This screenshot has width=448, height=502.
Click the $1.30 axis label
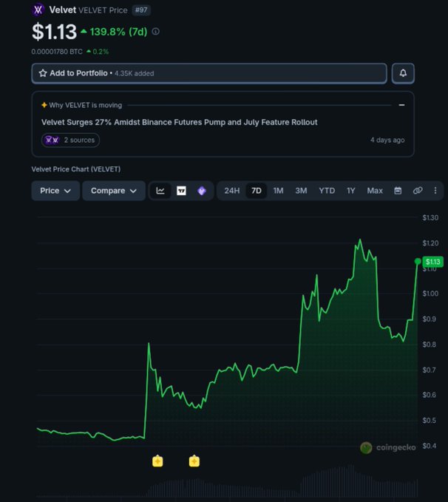coord(430,217)
